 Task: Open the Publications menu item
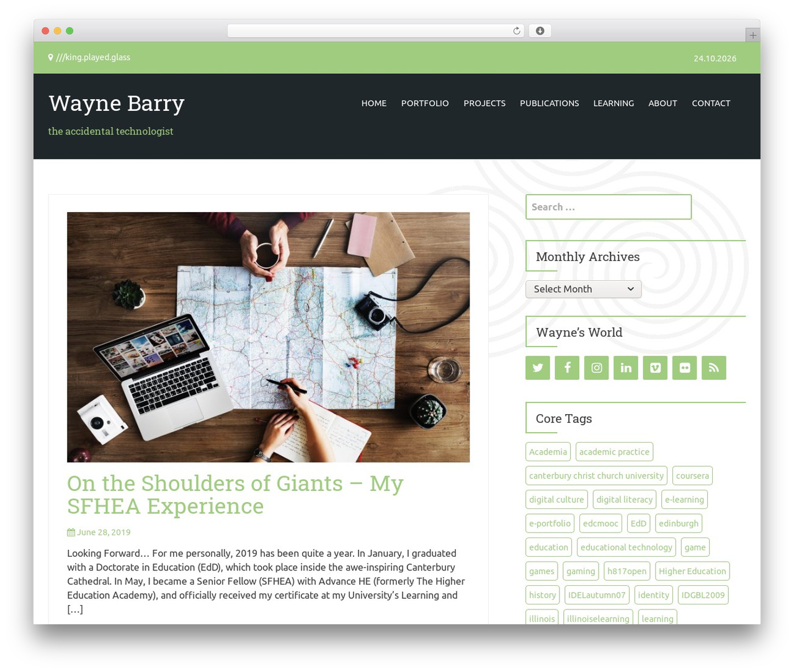coord(550,103)
